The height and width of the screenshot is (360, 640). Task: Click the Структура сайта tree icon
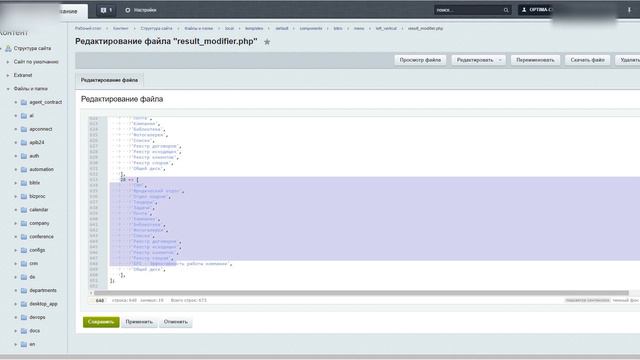click(8, 48)
